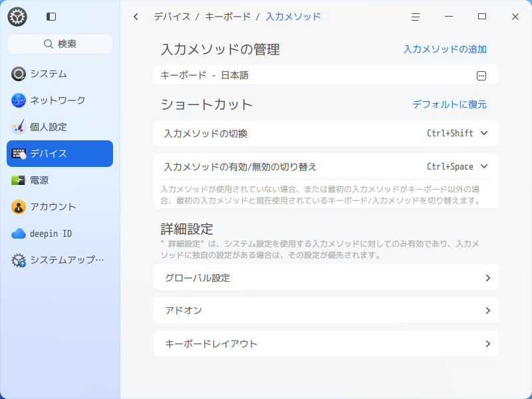The height and width of the screenshot is (399, 532).
Task: Click the 入力メソッドの追加 link
Action: tap(445, 49)
